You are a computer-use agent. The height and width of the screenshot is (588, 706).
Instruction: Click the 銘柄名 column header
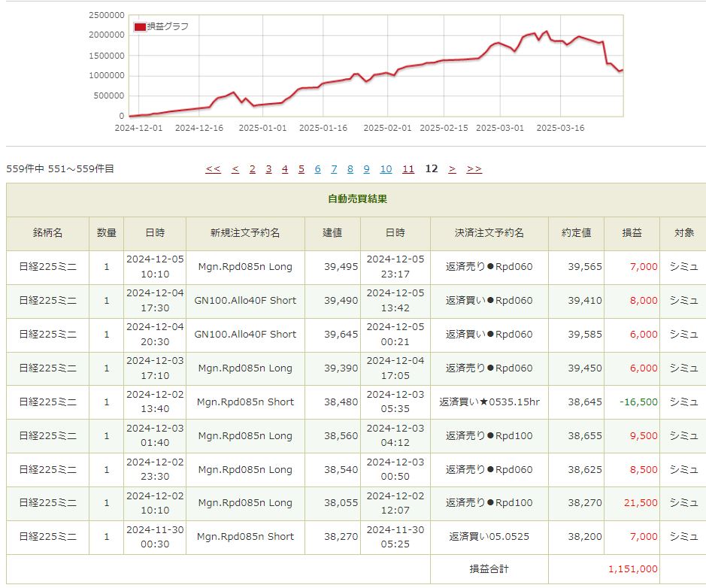click(x=47, y=233)
